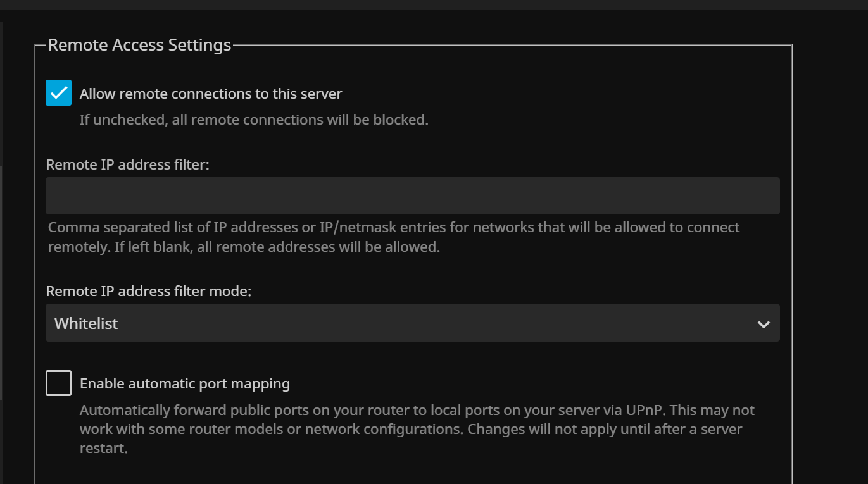
Task: Click the empty area right of Whitelist text
Action: [x=443, y=323]
